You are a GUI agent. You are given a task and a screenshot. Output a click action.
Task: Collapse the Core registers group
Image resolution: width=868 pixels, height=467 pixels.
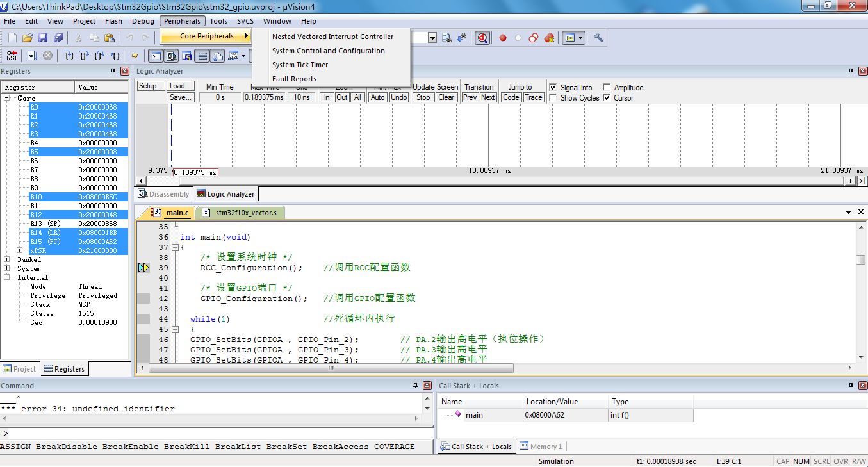point(7,98)
